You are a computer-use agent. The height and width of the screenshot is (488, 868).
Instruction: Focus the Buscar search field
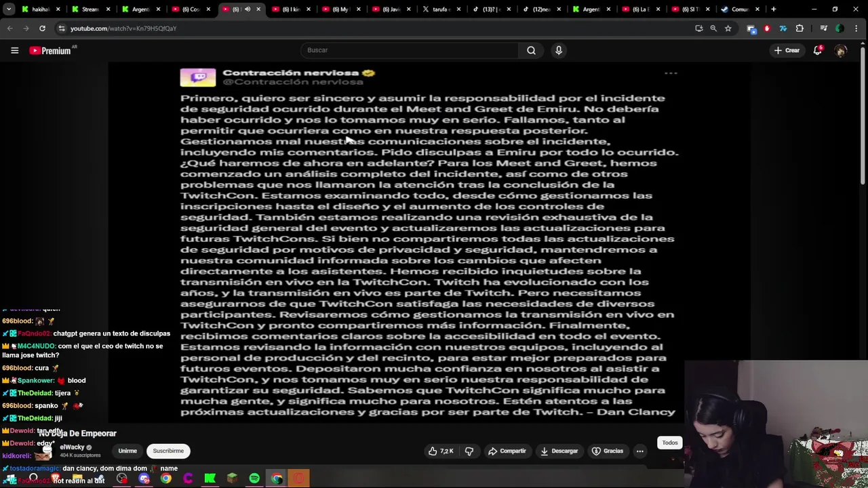[410, 50]
